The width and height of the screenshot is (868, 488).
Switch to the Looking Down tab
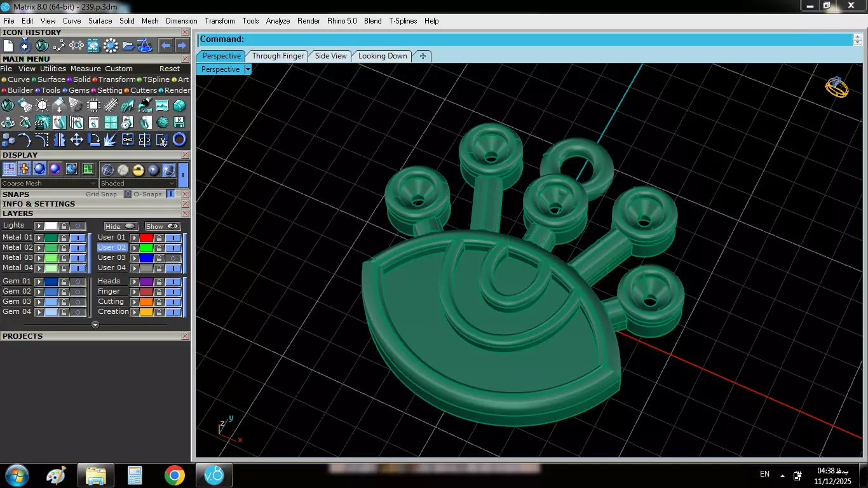tap(383, 56)
